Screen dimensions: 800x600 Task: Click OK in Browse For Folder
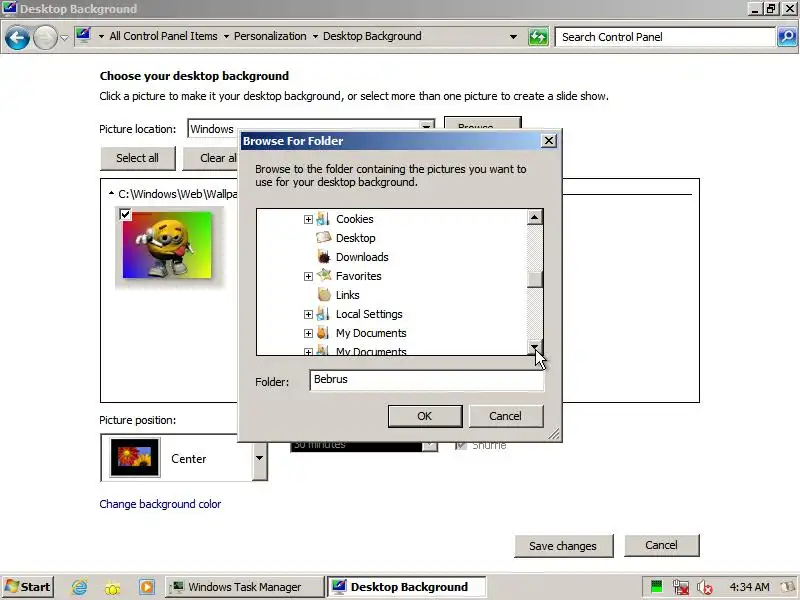pyautogui.click(x=425, y=416)
